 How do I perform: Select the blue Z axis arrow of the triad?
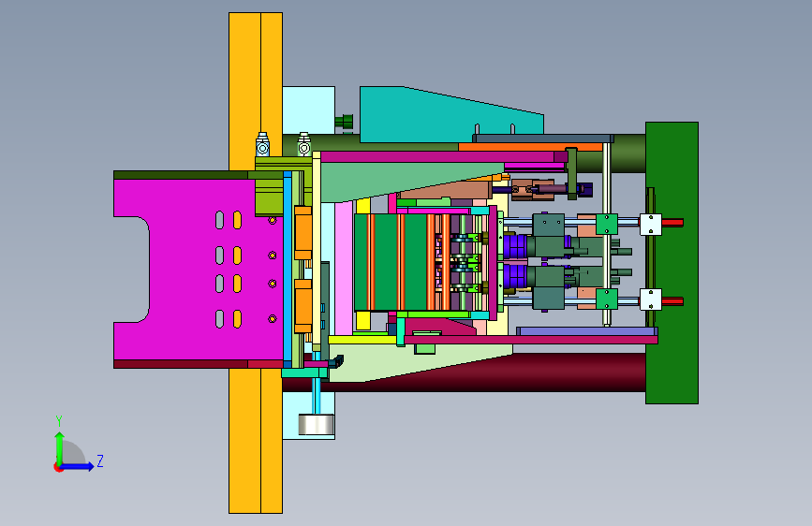(x=78, y=466)
